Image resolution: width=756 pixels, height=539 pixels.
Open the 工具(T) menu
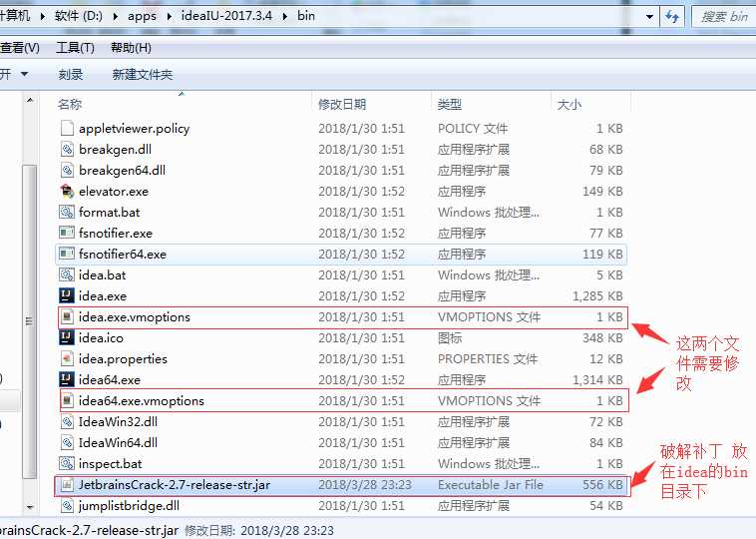tap(75, 48)
